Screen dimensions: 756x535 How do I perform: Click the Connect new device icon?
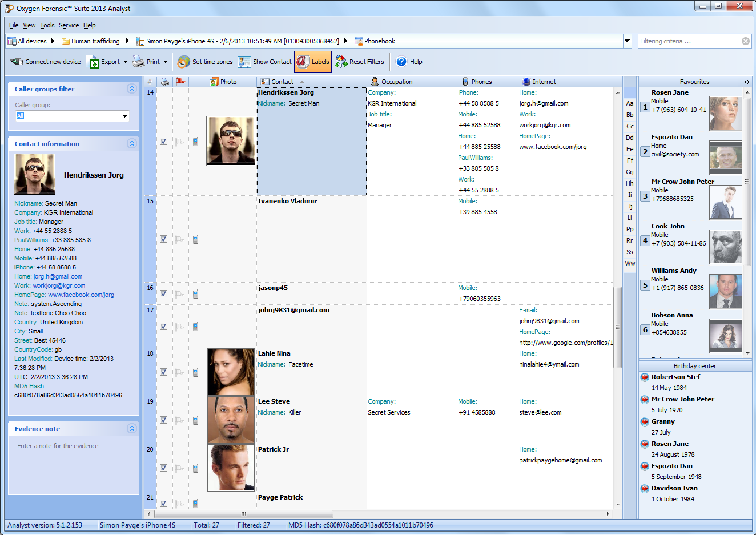[17, 62]
